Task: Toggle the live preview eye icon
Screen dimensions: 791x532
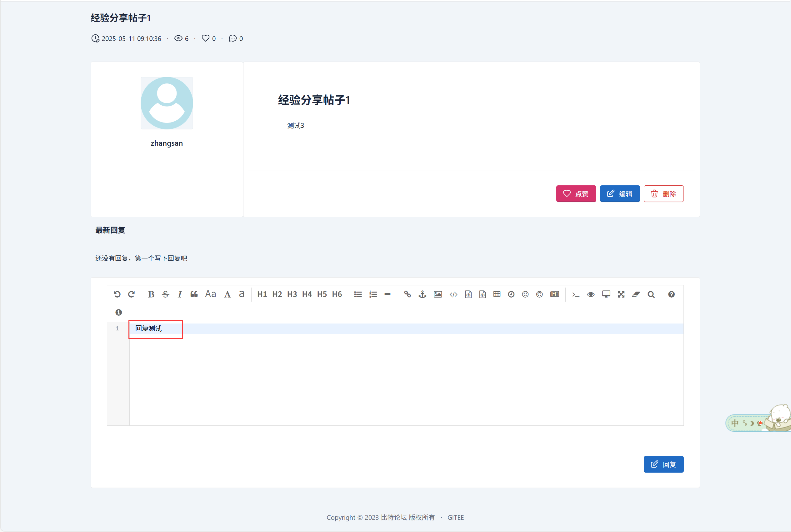Action: (591, 294)
